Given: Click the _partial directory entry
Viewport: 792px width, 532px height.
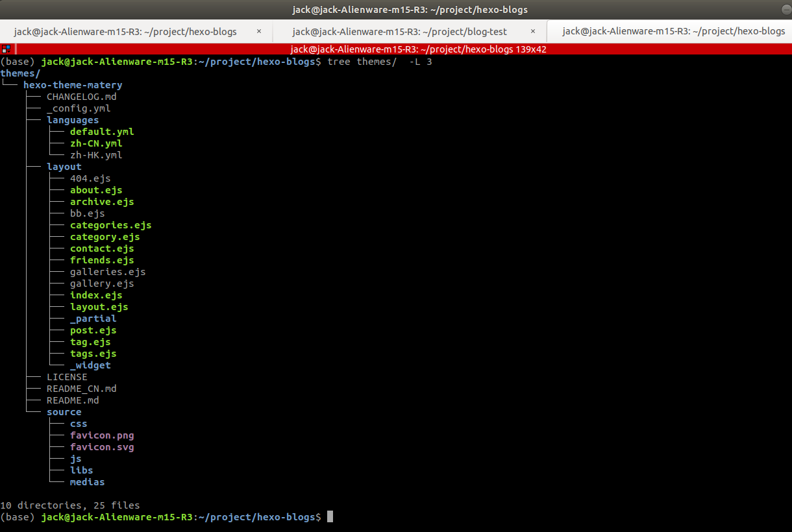Looking at the screenshot, I should (93, 319).
